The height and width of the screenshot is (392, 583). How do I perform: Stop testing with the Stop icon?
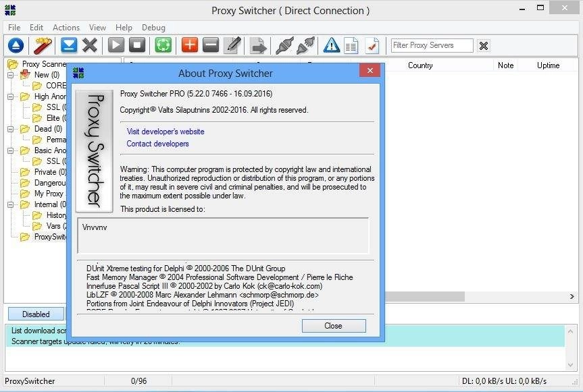pyautogui.click(x=137, y=45)
